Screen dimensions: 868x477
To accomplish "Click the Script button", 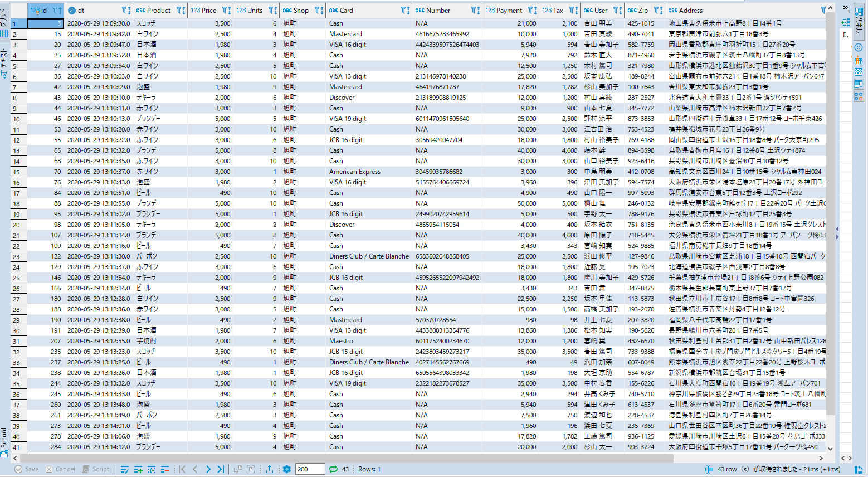I will point(96,469).
